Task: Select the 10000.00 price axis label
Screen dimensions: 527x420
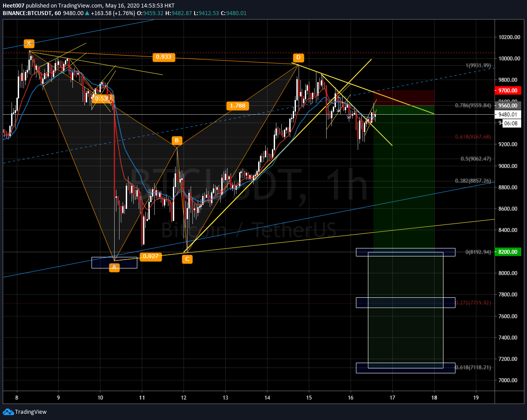Action: click(x=510, y=59)
